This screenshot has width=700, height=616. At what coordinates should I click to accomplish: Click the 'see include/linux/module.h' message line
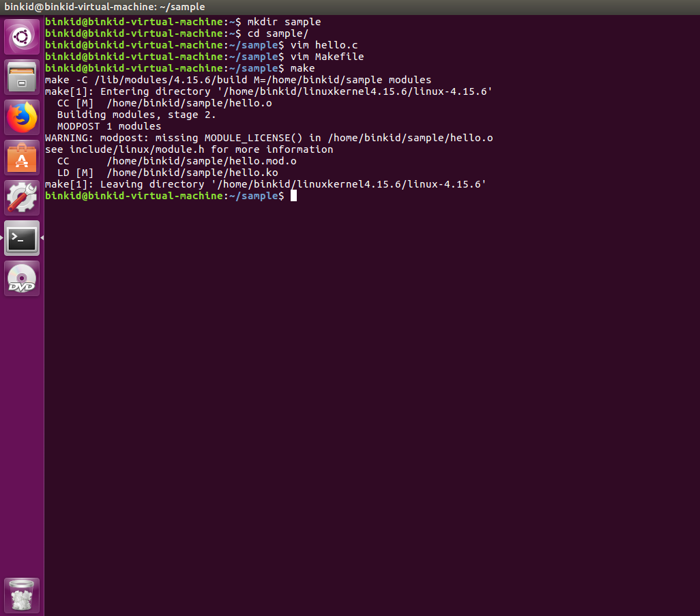click(x=189, y=149)
